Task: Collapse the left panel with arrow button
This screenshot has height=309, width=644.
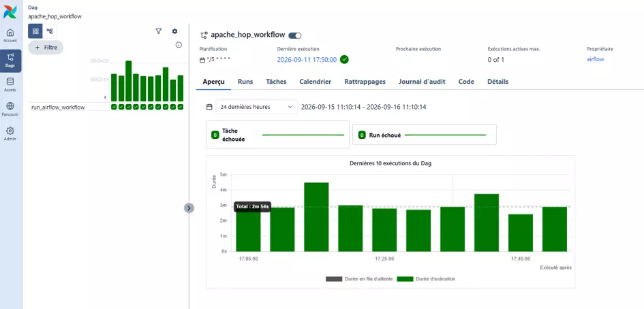Action: coord(189,208)
